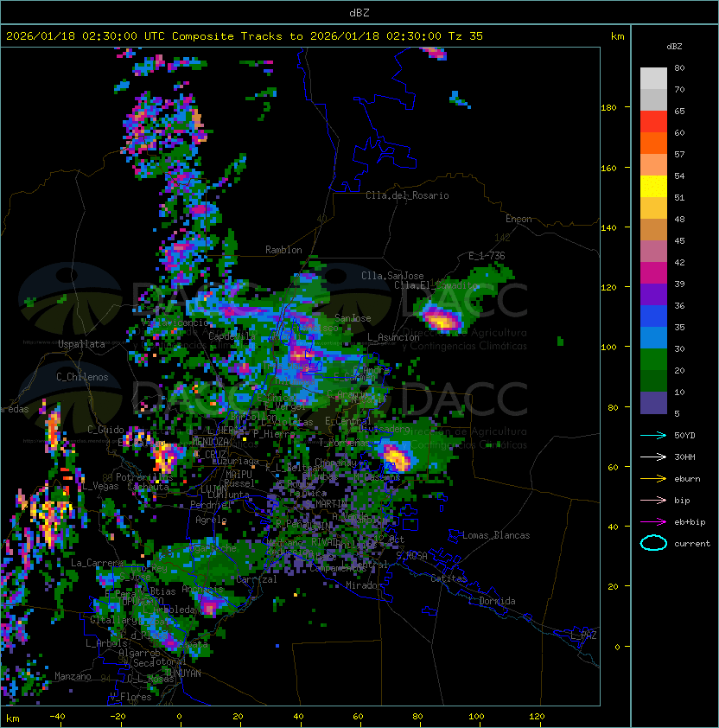Click the 'L_Vegas' map label
719x728 pixels.
(100, 486)
